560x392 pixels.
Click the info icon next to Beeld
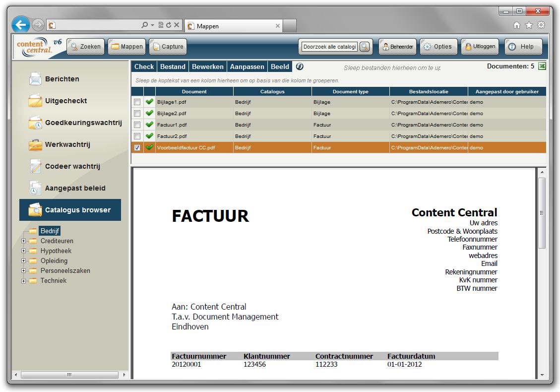[x=300, y=66]
